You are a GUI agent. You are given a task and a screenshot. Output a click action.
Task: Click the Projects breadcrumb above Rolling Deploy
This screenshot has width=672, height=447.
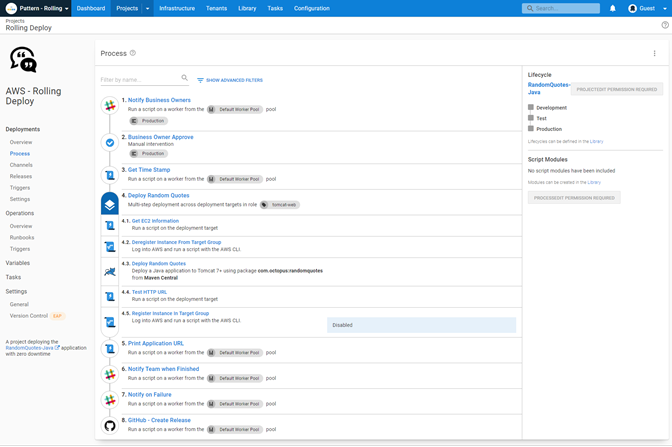[x=15, y=21]
